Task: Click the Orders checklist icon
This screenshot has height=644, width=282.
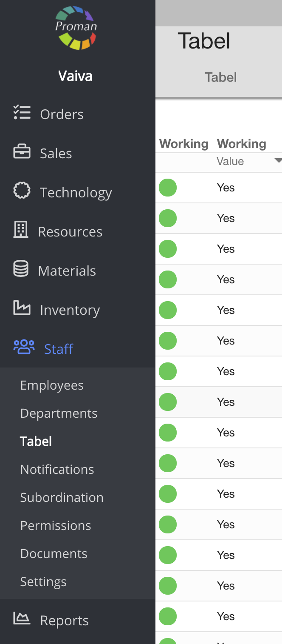Action: tap(22, 112)
